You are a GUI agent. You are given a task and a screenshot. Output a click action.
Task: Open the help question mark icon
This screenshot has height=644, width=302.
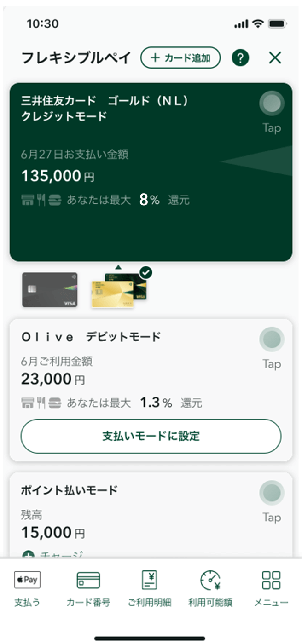[240, 58]
